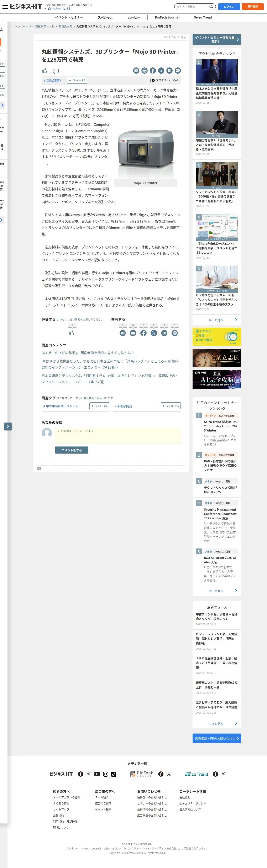
Task: Open ビジネス+IT X account in footer
Action: pos(89,774)
